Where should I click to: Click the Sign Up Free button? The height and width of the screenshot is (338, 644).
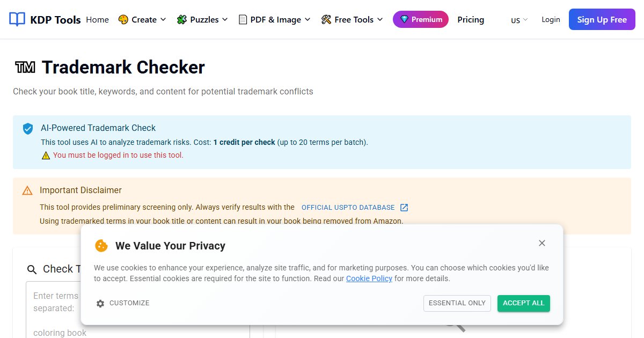coord(602,20)
